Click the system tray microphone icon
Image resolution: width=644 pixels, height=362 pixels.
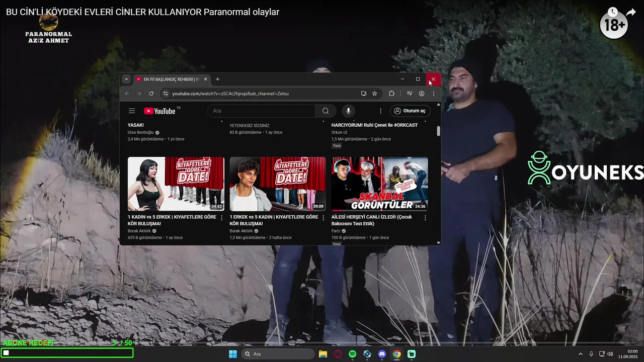[x=591, y=354]
